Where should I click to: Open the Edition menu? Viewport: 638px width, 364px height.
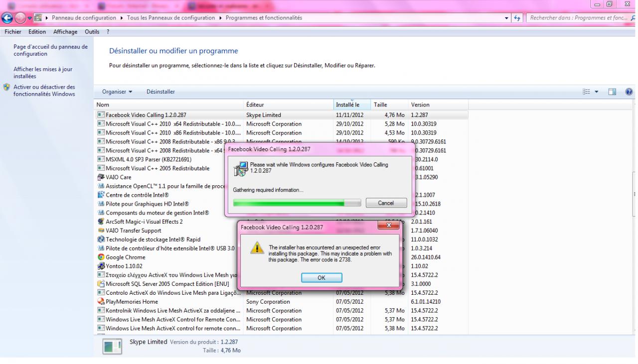click(36, 32)
